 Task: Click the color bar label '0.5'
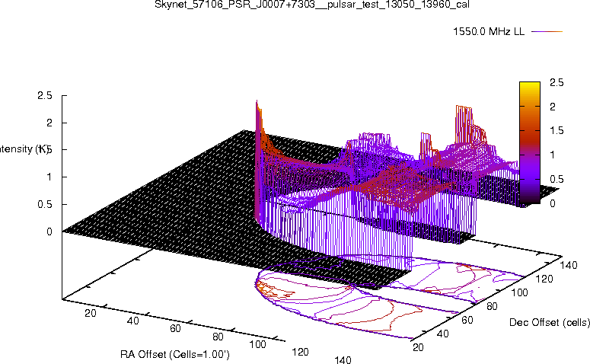click(557, 179)
